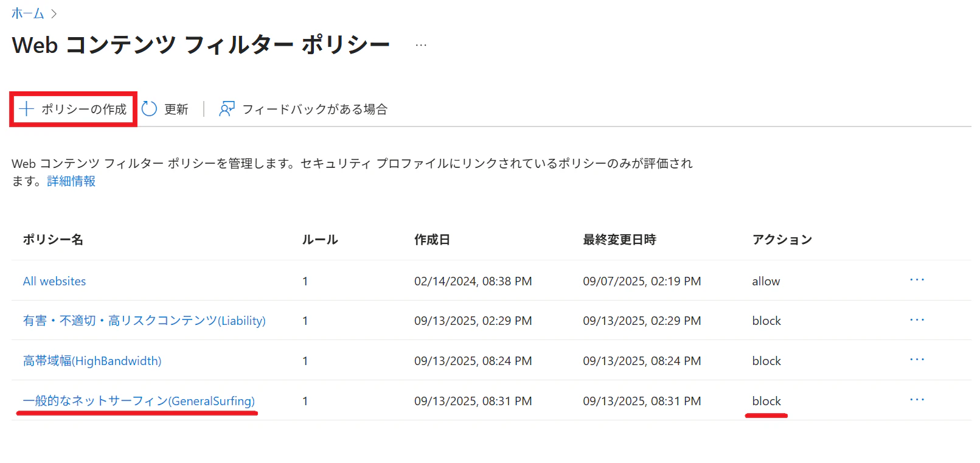Image resolution: width=980 pixels, height=463 pixels.
Task: Click the feedback person icon in toolbar
Action: pos(227,109)
